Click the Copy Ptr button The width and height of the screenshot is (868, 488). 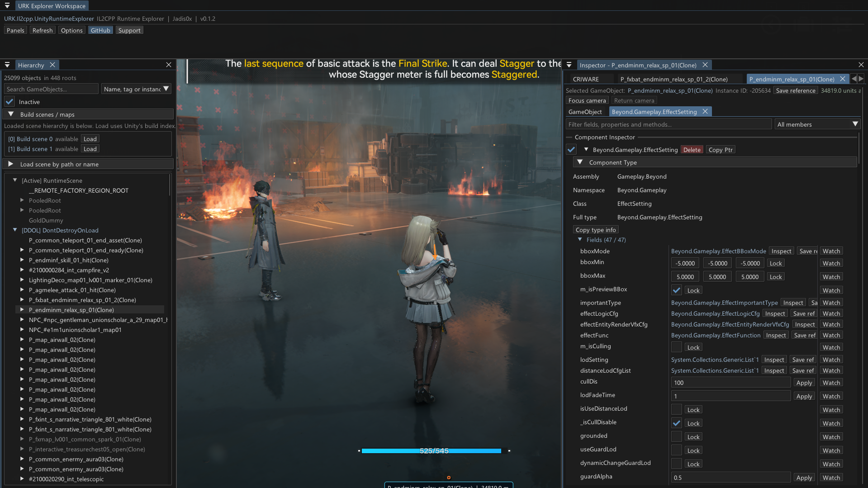tap(721, 150)
